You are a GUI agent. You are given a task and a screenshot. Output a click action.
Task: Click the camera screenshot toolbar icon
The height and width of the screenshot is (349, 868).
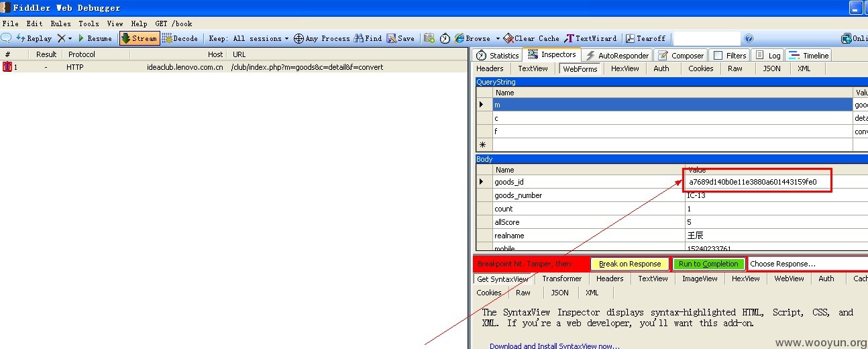pyautogui.click(x=429, y=38)
